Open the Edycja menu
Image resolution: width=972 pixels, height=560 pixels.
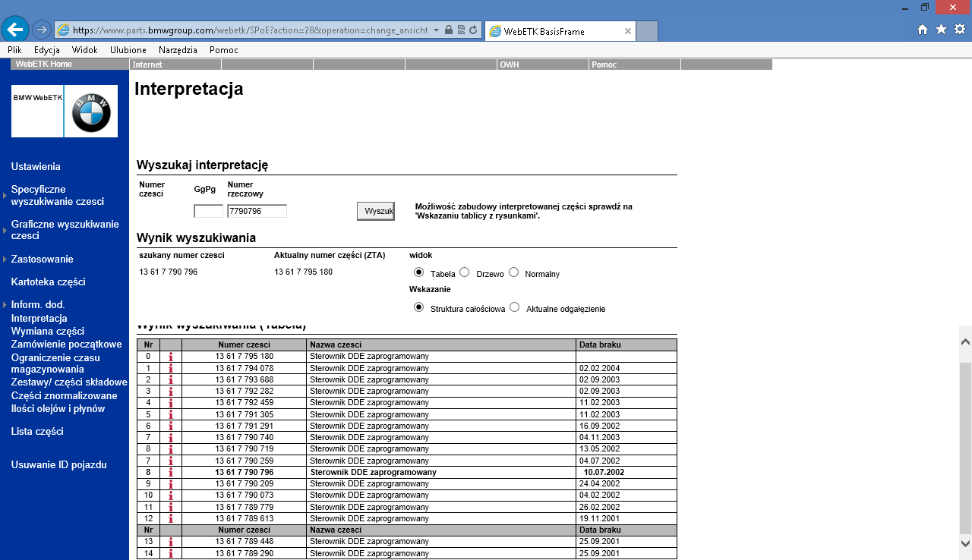tap(47, 50)
